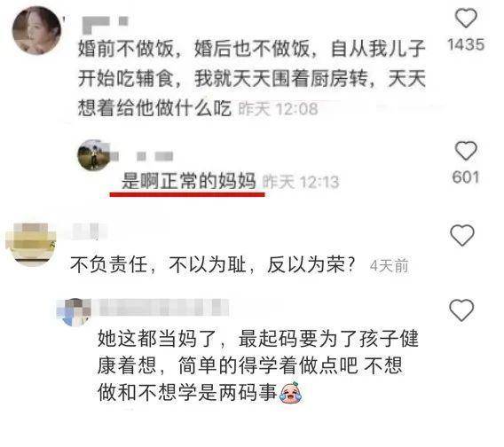Open avatar of 是啊正常的妈妈 replier

(93, 155)
